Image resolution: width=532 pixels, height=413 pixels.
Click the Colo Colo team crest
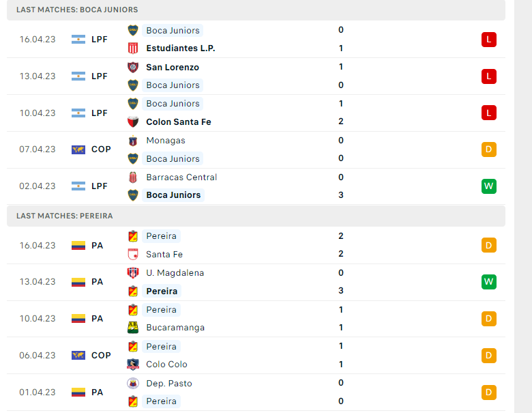pyautogui.click(x=133, y=365)
